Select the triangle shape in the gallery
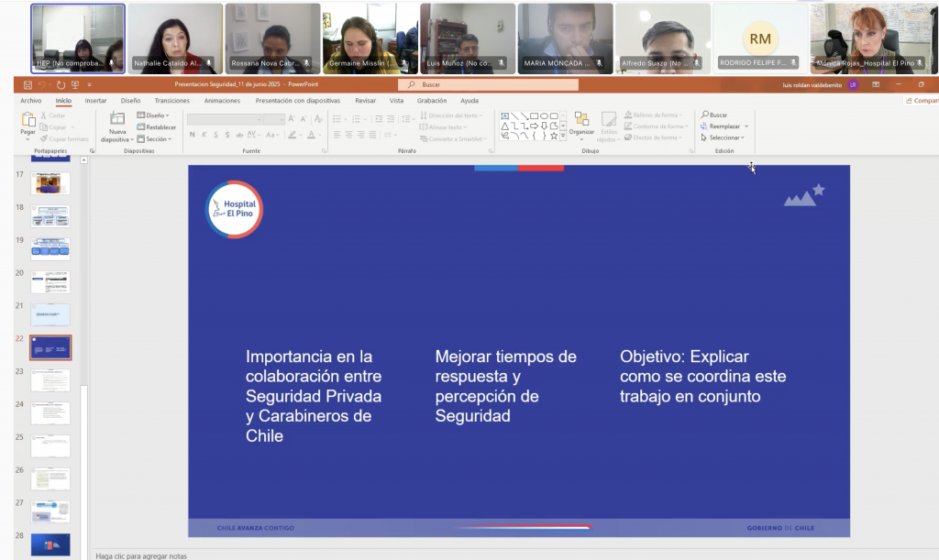Viewport: 939px width, 560px height. pyautogui.click(x=505, y=126)
